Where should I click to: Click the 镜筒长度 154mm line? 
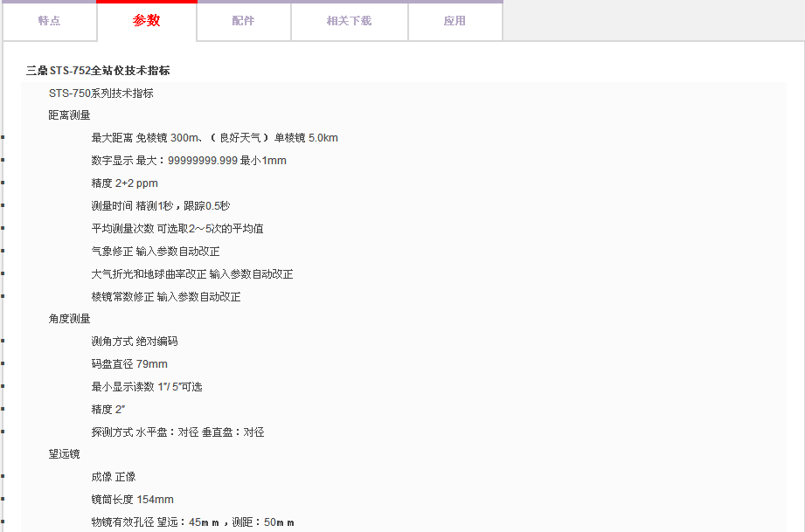132,500
